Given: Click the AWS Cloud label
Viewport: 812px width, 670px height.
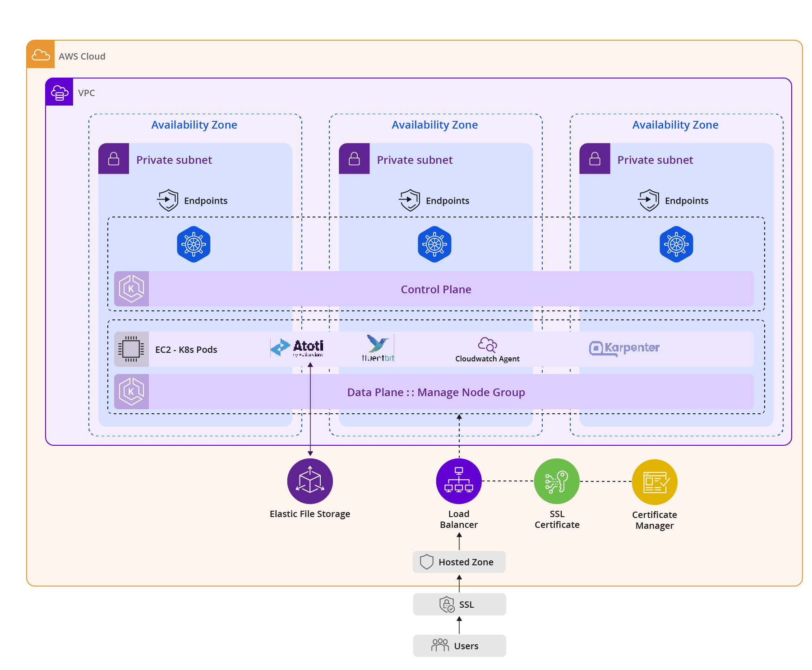Looking at the screenshot, I should [x=82, y=56].
